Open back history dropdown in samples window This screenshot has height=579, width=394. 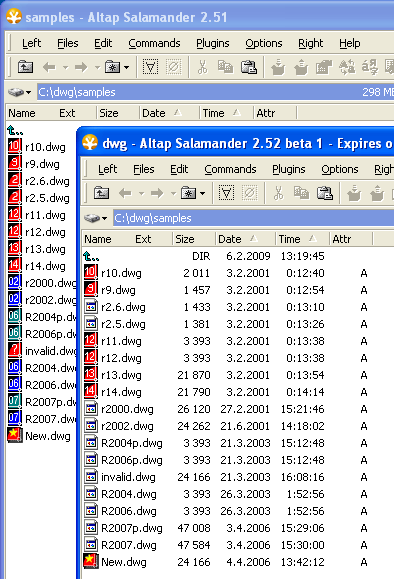click(x=65, y=67)
